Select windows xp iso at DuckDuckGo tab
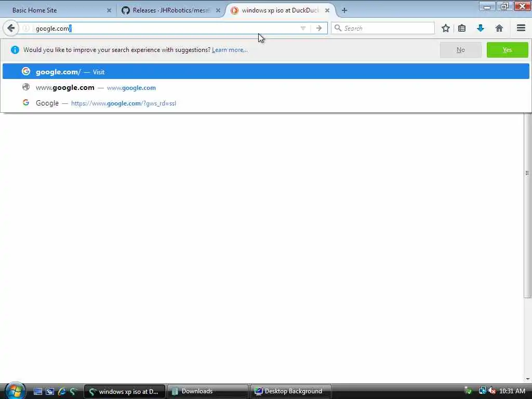The image size is (532, 399). [280, 10]
